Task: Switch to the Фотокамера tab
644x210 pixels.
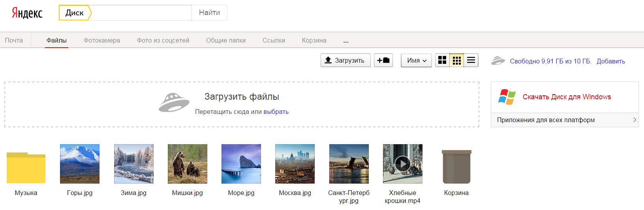Action: point(102,40)
